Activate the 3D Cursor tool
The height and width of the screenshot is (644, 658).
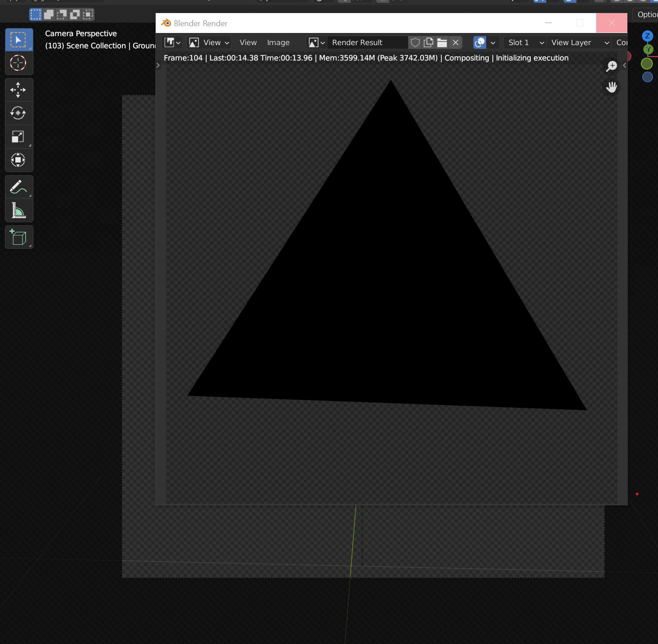[x=19, y=63]
